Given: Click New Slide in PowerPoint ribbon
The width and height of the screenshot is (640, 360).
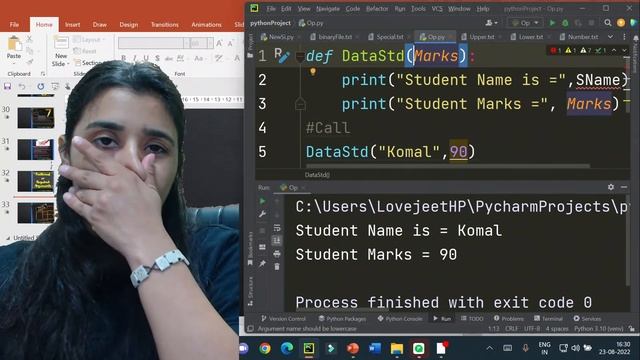Looking at the screenshot, I should 61,51.
